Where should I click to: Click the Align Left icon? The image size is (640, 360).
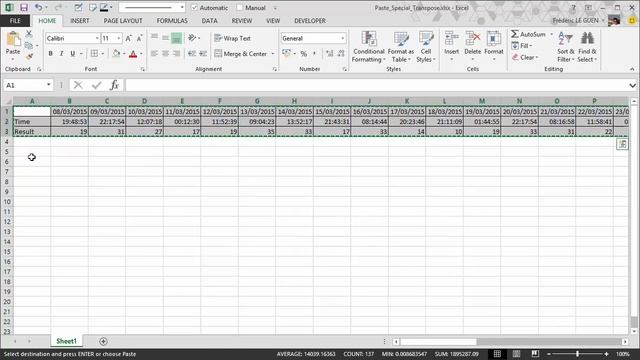tap(154, 53)
